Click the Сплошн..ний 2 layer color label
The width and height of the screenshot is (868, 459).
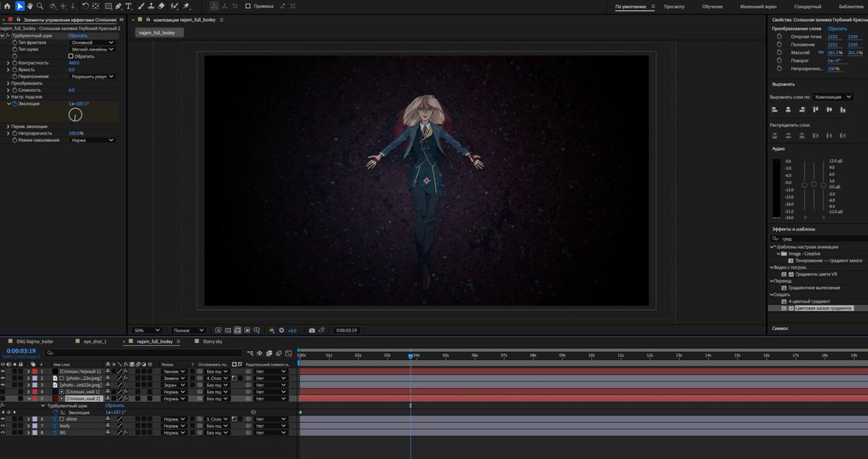click(35, 399)
